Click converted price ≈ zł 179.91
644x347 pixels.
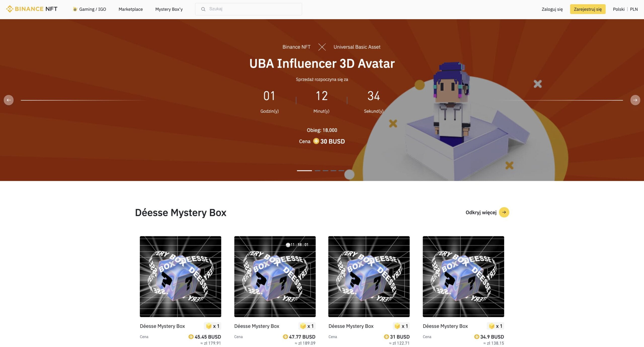tap(211, 343)
